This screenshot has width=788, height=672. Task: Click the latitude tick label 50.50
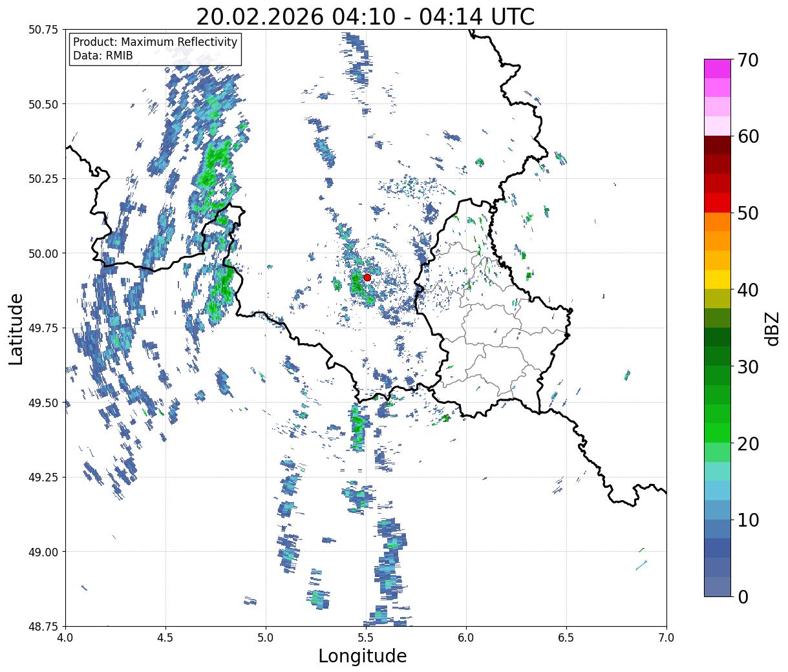click(x=43, y=104)
